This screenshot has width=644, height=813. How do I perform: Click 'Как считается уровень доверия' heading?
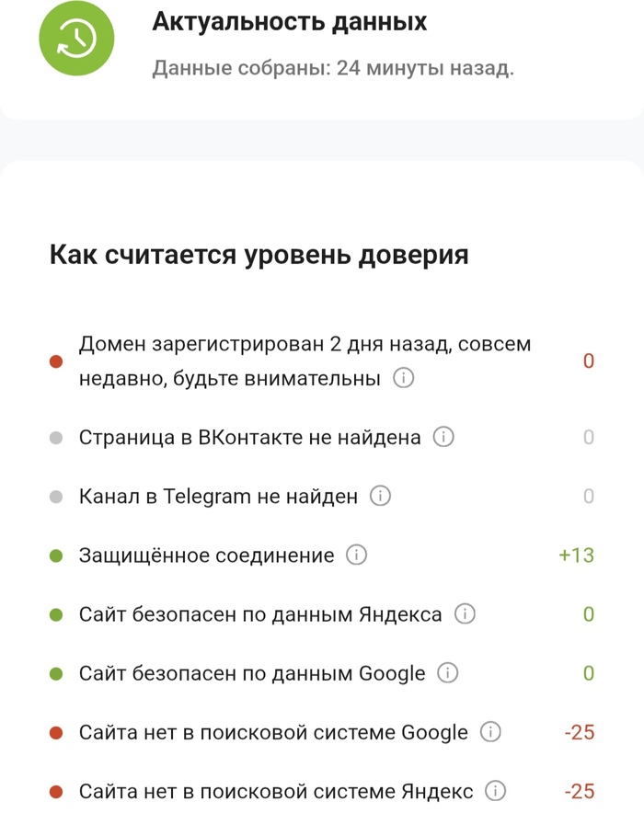coord(259,255)
